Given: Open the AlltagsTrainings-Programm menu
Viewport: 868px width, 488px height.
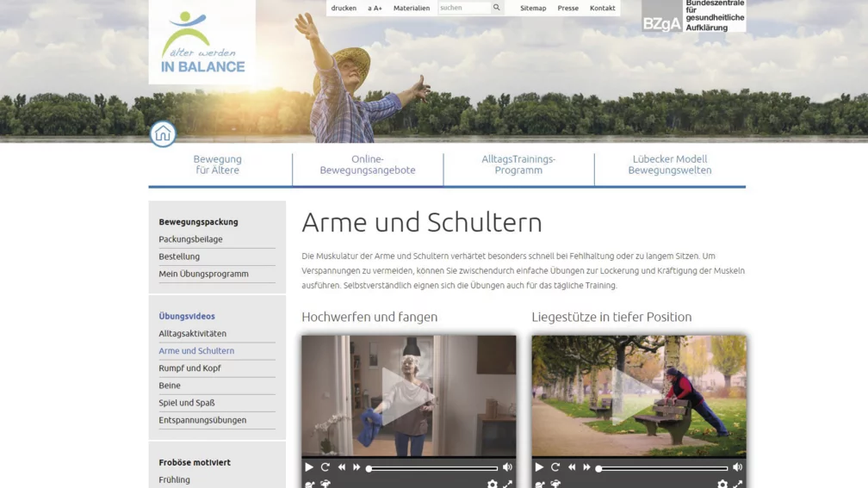Looking at the screenshot, I should 518,165.
